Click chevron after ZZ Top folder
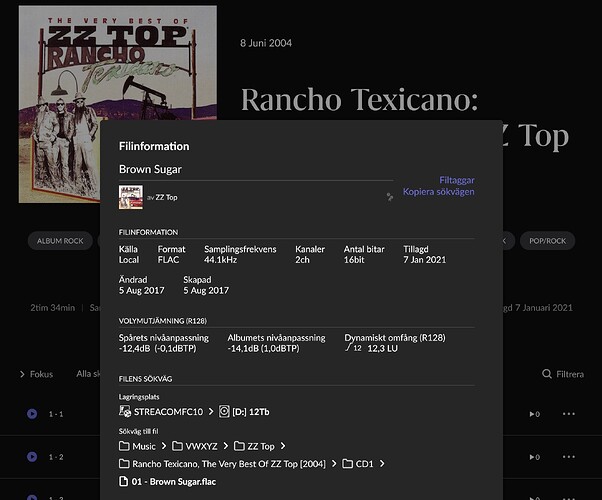The image size is (602, 500). pyautogui.click(x=283, y=446)
